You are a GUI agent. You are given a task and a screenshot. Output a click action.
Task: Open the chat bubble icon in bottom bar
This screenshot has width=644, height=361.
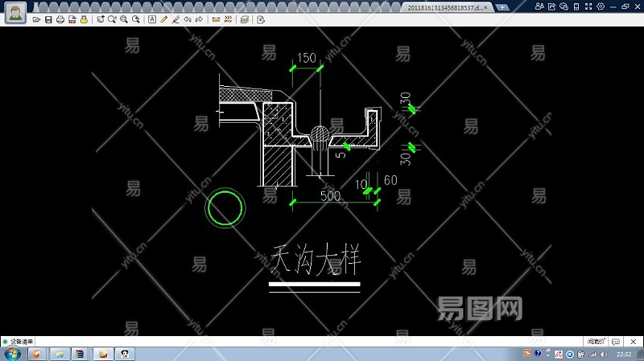point(616,342)
